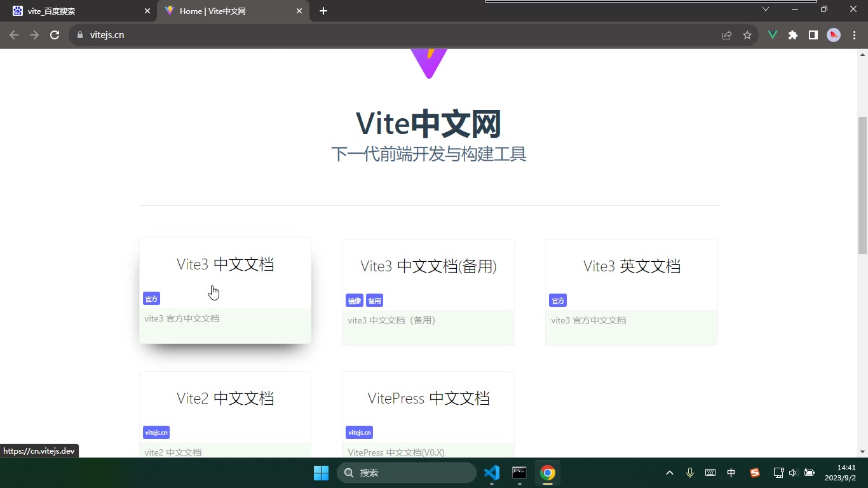Screen dimensions: 868x488
Task: Switch to the vite_百度搜索 tab
Action: [79, 11]
